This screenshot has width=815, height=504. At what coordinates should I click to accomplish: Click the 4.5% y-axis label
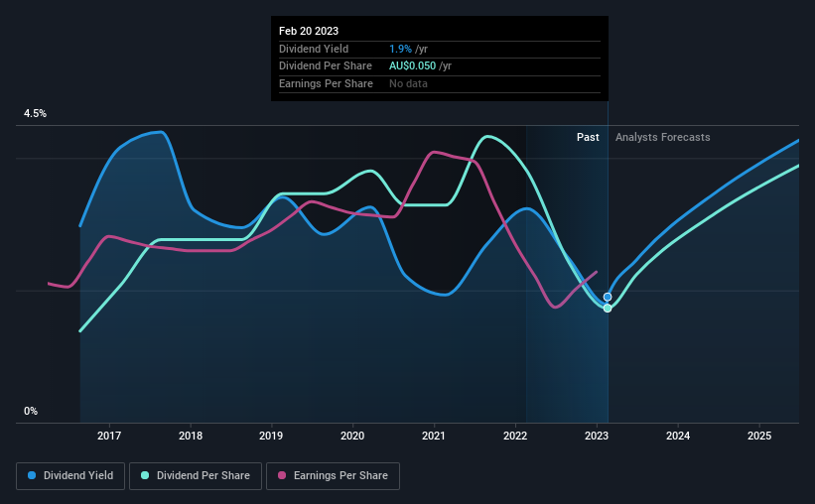(35, 113)
